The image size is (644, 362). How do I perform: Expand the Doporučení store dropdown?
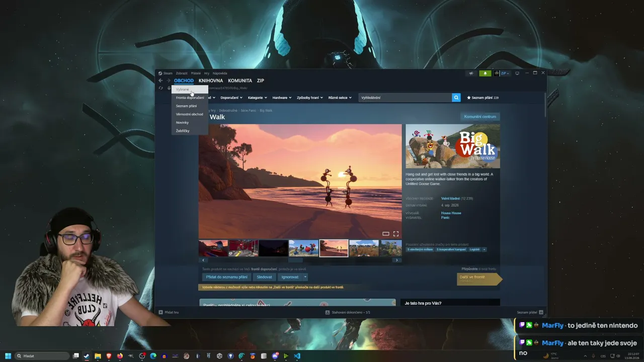click(x=231, y=98)
